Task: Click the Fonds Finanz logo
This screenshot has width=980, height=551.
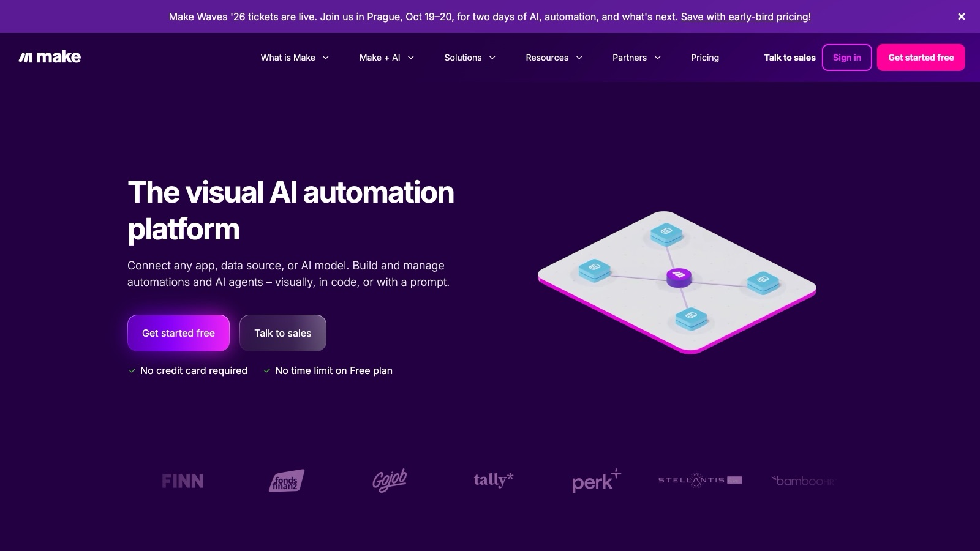Action: tap(286, 481)
